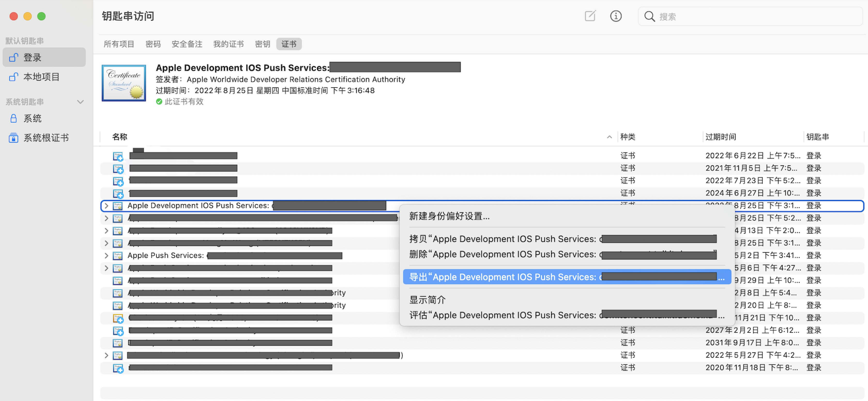Toggle sort order arrow on 名称 column
This screenshot has width=868, height=401.
[x=609, y=137]
